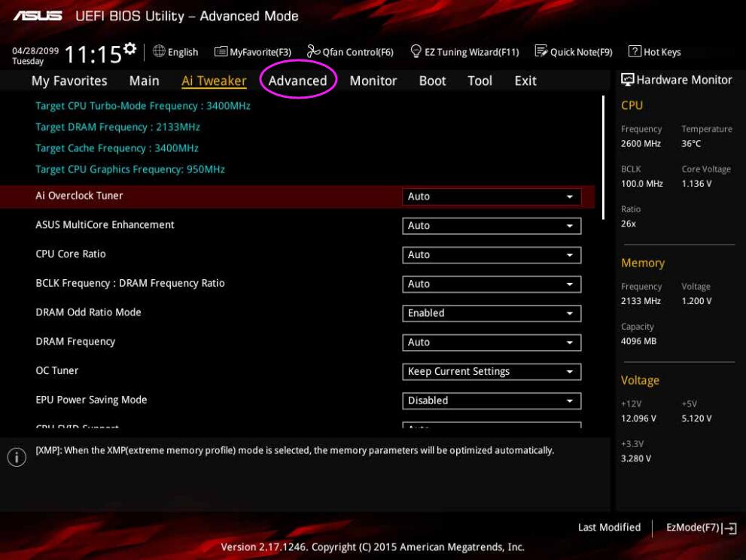
Task: Click the Quick Note pencil icon
Action: [541, 51]
